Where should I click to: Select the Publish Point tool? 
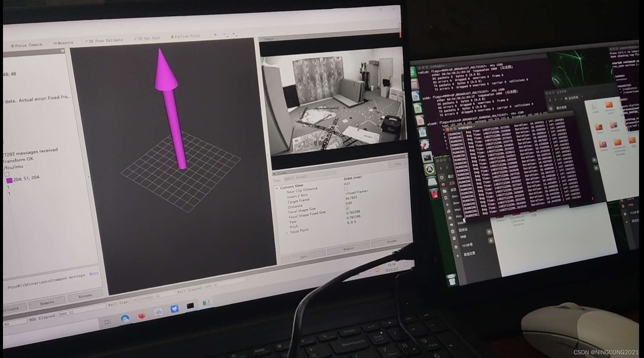click(186, 36)
